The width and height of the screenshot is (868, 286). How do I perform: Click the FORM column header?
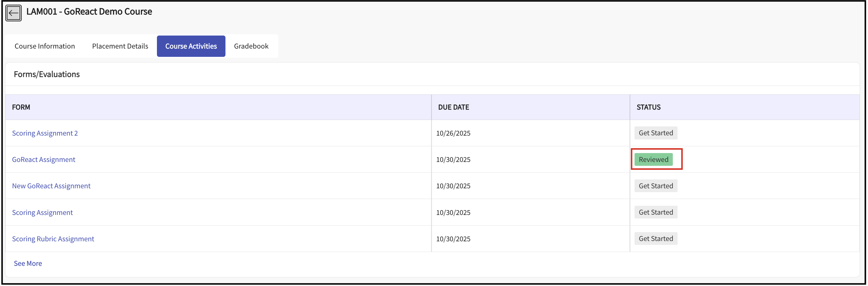tap(21, 107)
